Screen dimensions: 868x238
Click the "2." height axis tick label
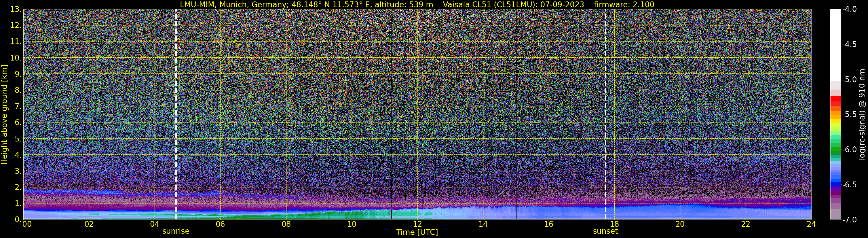point(18,188)
